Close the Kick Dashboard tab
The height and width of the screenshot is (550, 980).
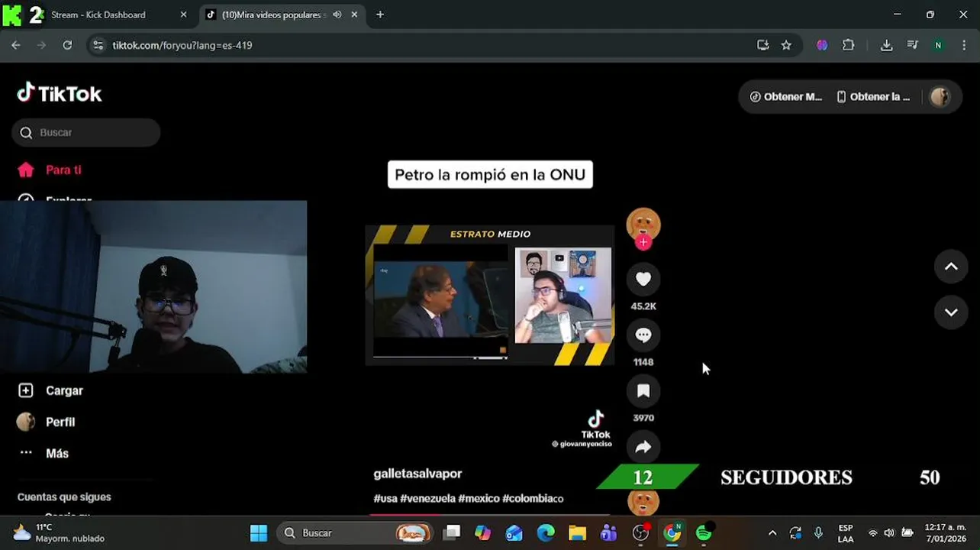pyautogui.click(x=183, y=15)
